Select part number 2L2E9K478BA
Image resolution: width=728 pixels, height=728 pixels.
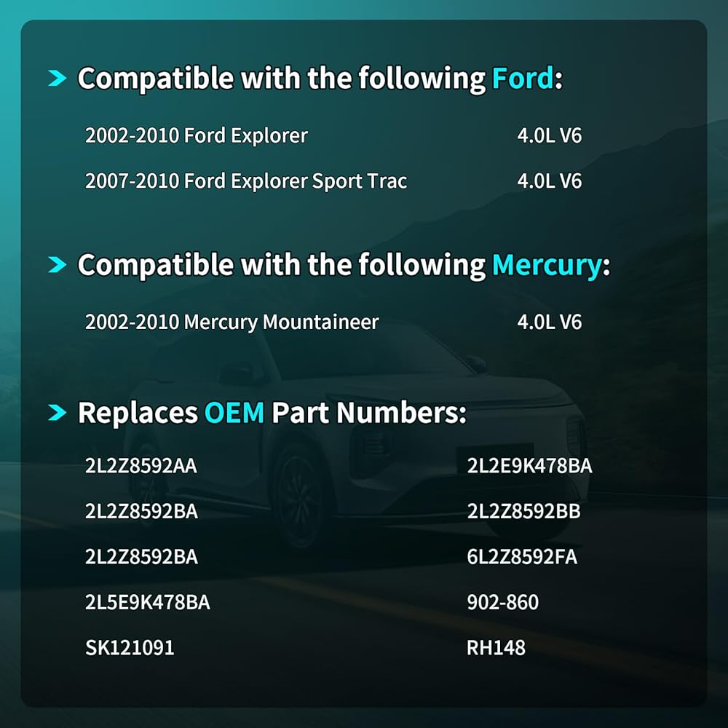pyautogui.click(x=529, y=466)
